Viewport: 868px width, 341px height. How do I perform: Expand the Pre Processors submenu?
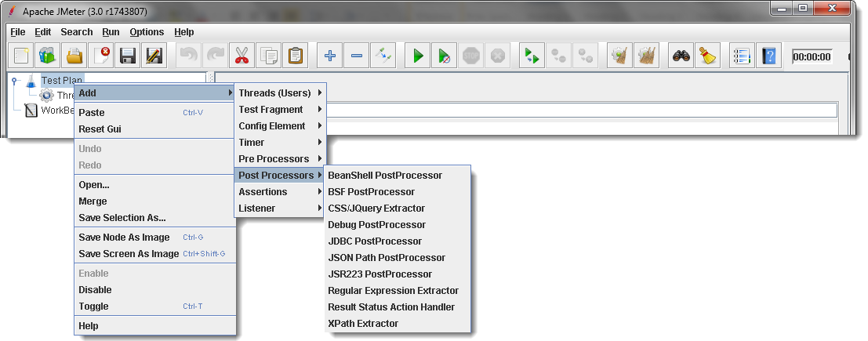280,159
